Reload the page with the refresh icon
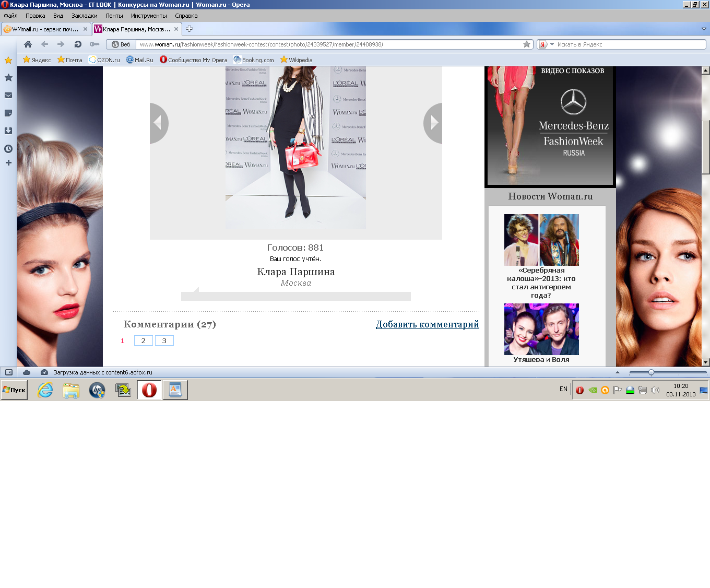This screenshot has width=710, height=588. point(78,44)
